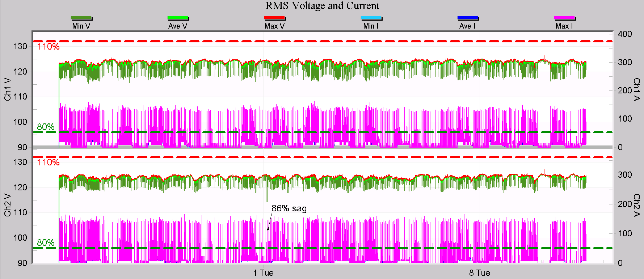This screenshot has height=279, width=644.
Task: Click the red 110% label in the Ch2 plot
Action: [x=48, y=162]
